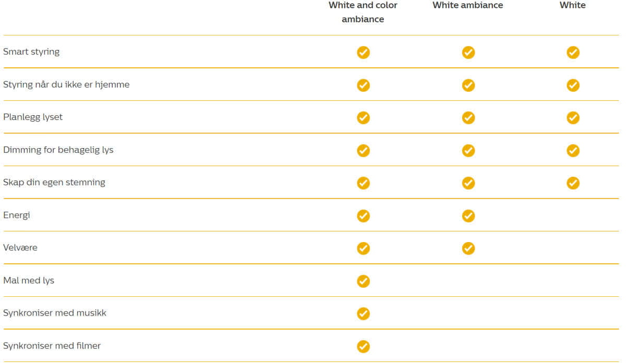Click the Smart styring row label

point(31,52)
